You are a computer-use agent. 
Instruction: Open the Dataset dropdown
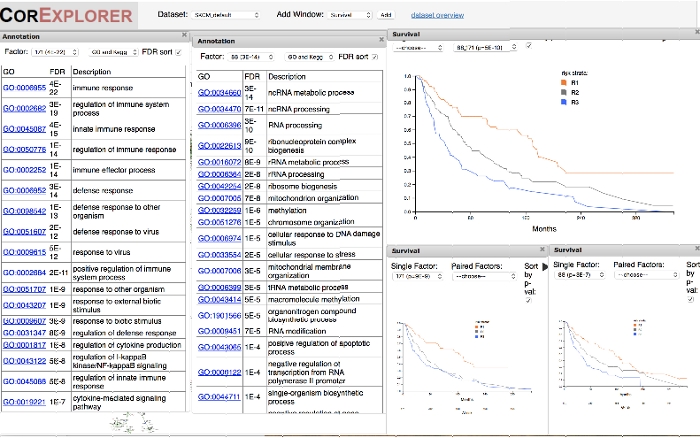pyautogui.click(x=229, y=16)
